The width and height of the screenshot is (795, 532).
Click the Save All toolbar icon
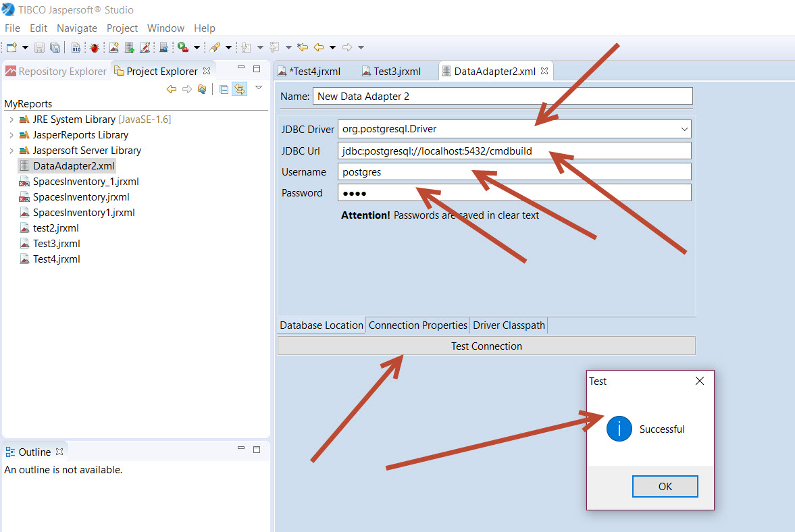(x=55, y=47)
